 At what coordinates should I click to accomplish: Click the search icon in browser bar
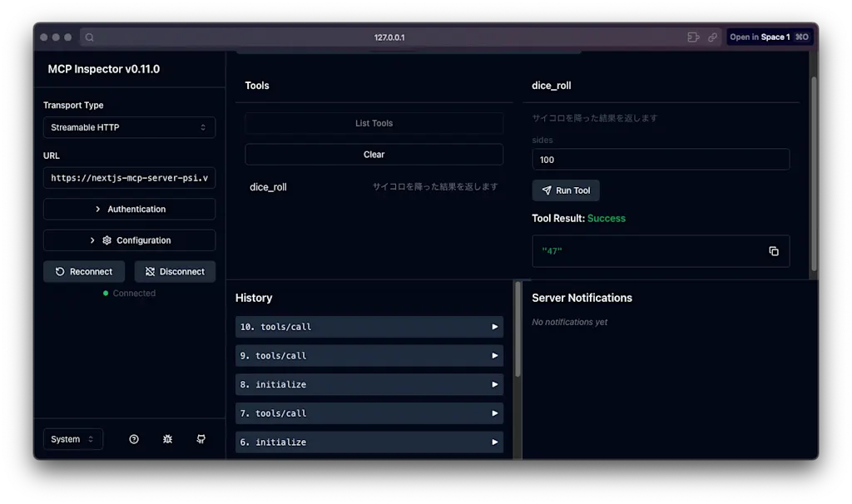[90, 37]
